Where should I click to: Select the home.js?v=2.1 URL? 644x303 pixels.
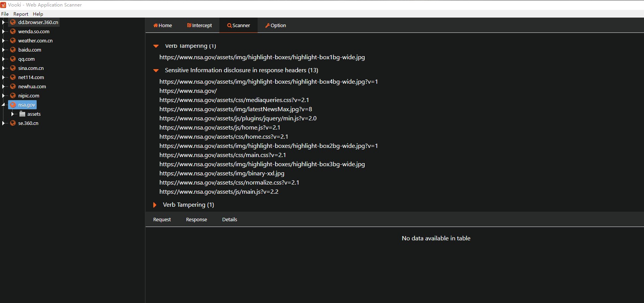[220, 128]
